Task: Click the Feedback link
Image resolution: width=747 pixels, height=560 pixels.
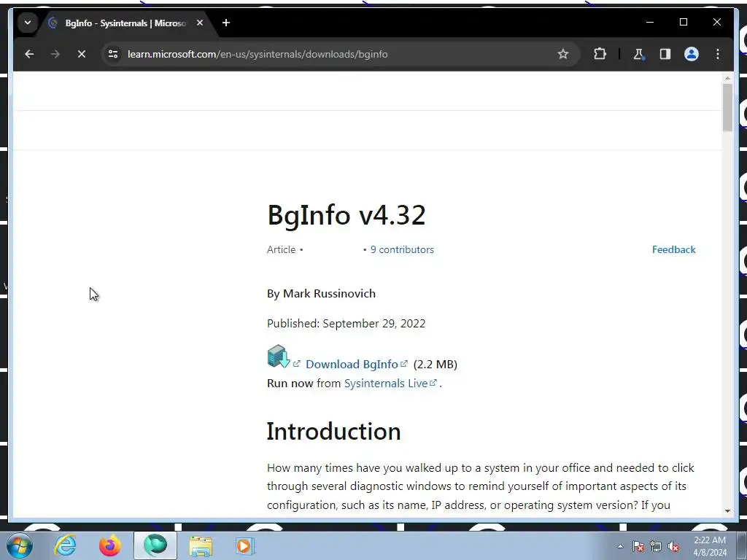Action: (x=673, y=249)
